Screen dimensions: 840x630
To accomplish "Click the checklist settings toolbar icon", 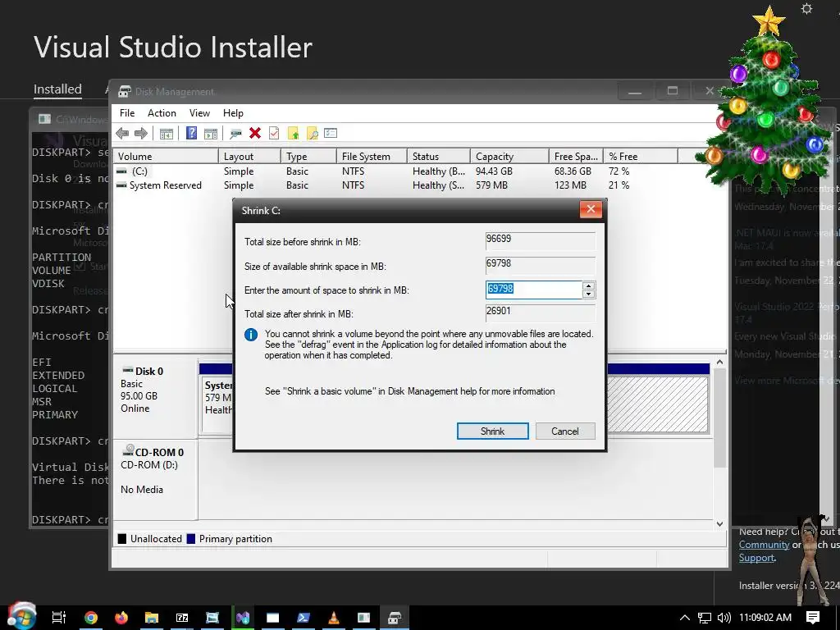I will pos(331,134).
